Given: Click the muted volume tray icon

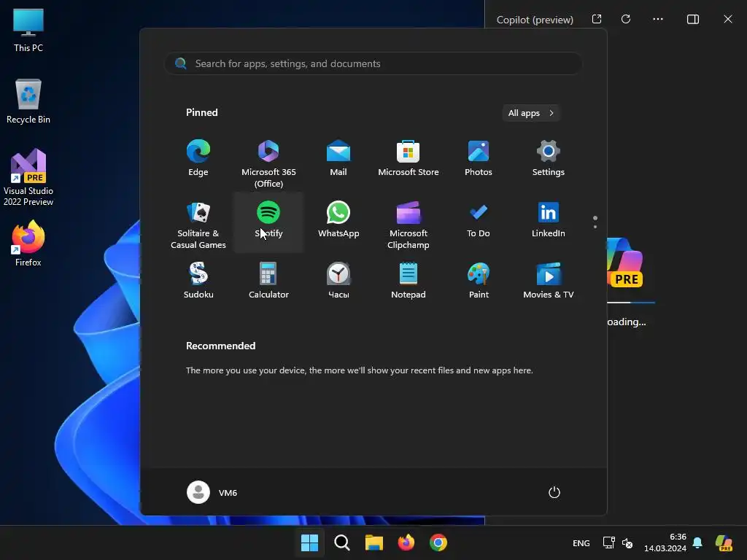Looking at the screenshot, I should tap(627, 542).
